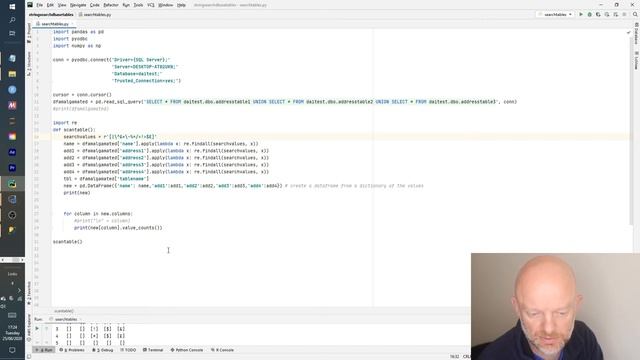The height and width of the screenshot is (360, 640).
Task: Click the searchtables.py breadcrumb in navigation bar
Action: point(95,15)
